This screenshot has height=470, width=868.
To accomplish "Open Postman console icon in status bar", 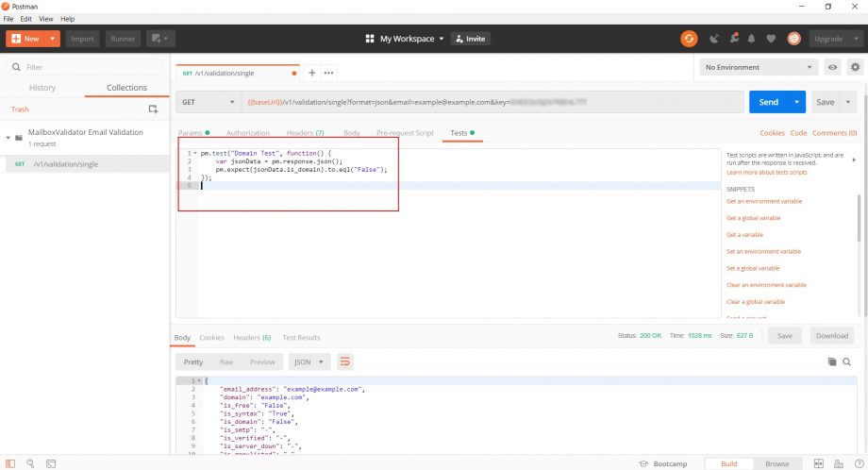I will (x=51, y=463).
